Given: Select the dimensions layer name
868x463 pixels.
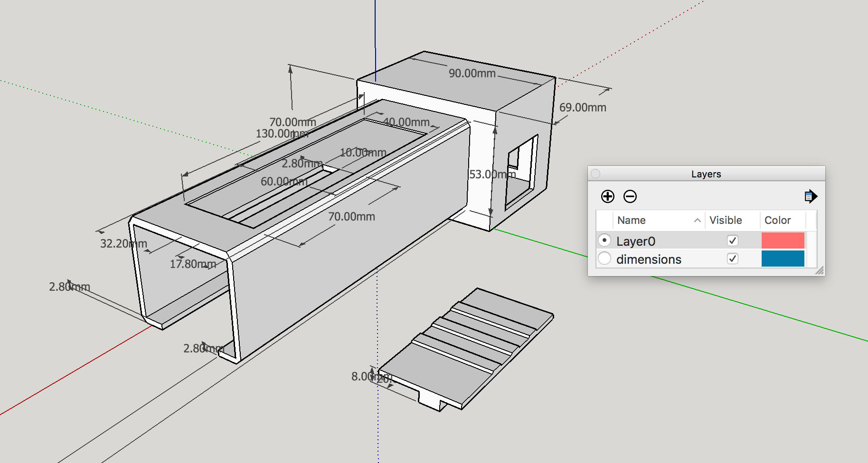Looking at the screenshot, I should (649, 259).
